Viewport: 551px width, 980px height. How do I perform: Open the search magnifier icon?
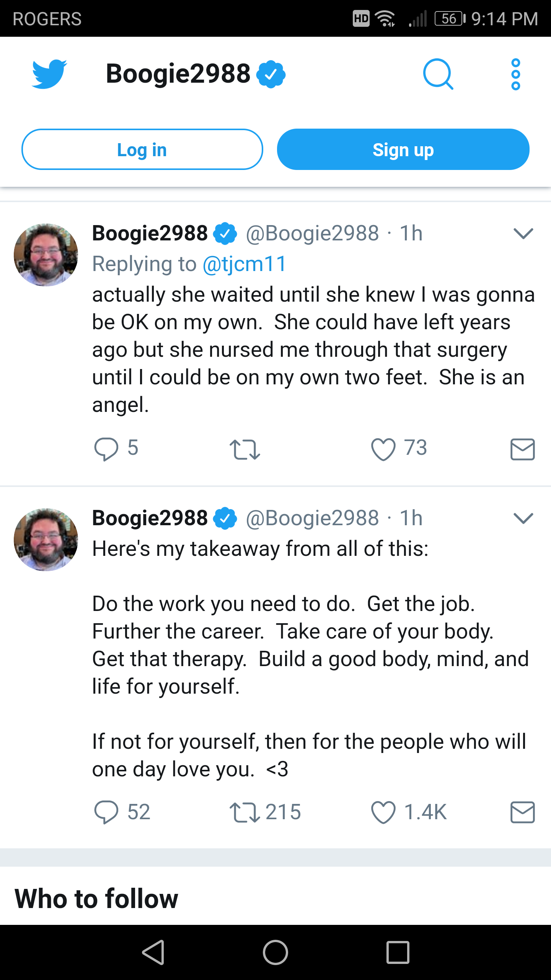click(439, 74)
